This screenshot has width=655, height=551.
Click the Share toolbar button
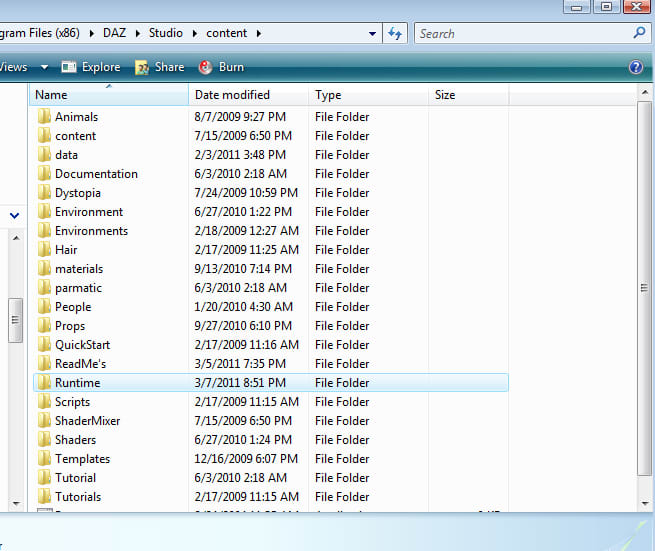pos(160,67)
